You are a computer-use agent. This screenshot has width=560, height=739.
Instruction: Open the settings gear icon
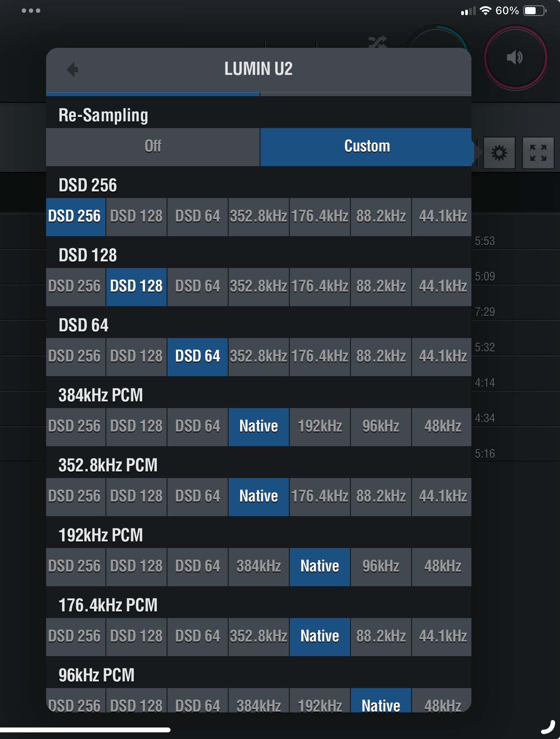click(x=499, y=153)
